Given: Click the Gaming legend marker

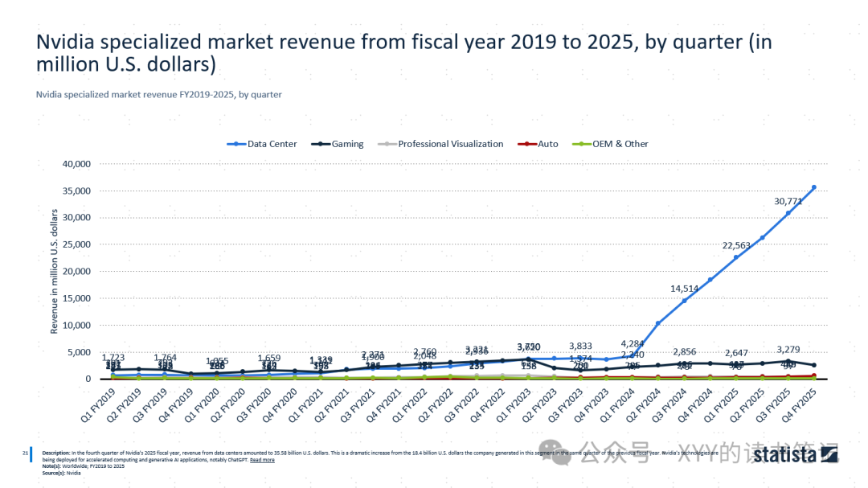Looking at the screenshot, I should point(321,144).
